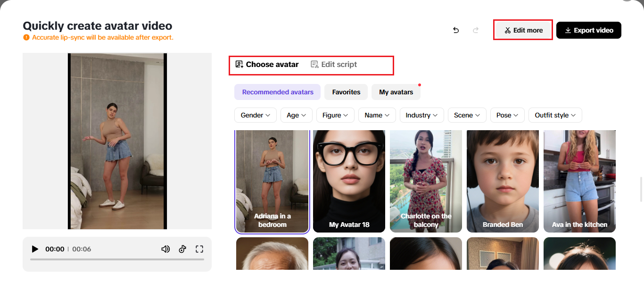Click the video progress bar
644x283 pixels.
(x=117, y=259)
